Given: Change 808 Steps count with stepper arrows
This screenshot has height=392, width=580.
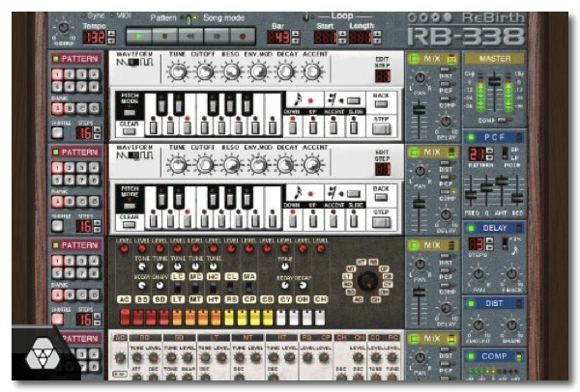Looking at the screenshot, I should click(x=97, y=320).
